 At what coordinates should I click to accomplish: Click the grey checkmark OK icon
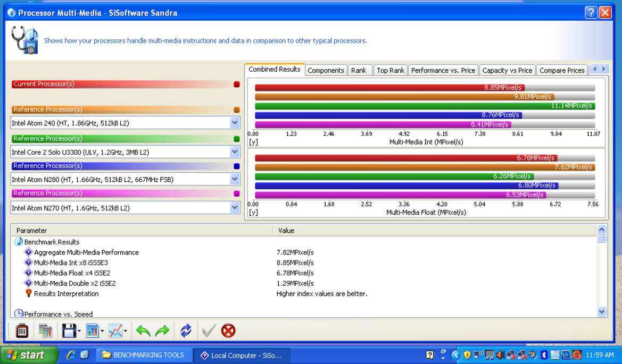pyautogui.click(x=209, y=331)
